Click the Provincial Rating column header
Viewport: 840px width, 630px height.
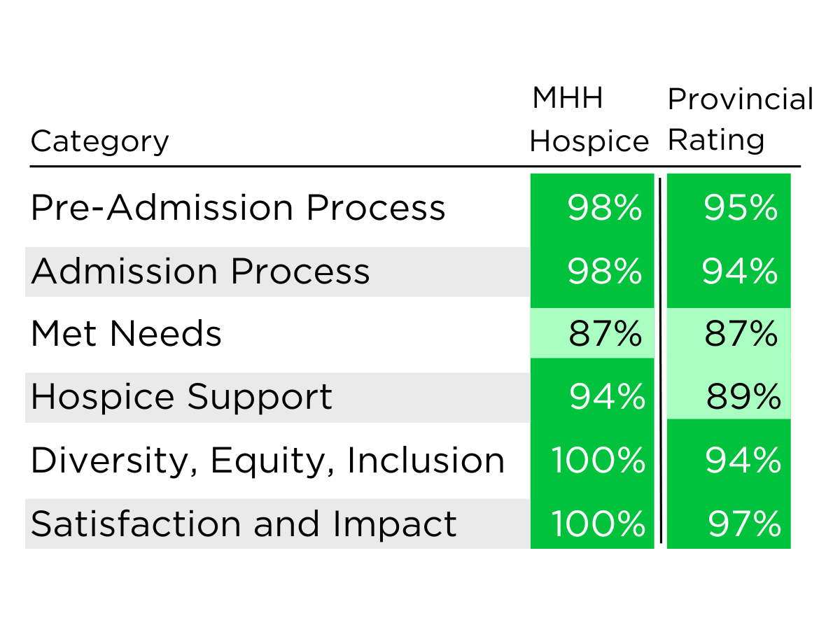point(740,120)
